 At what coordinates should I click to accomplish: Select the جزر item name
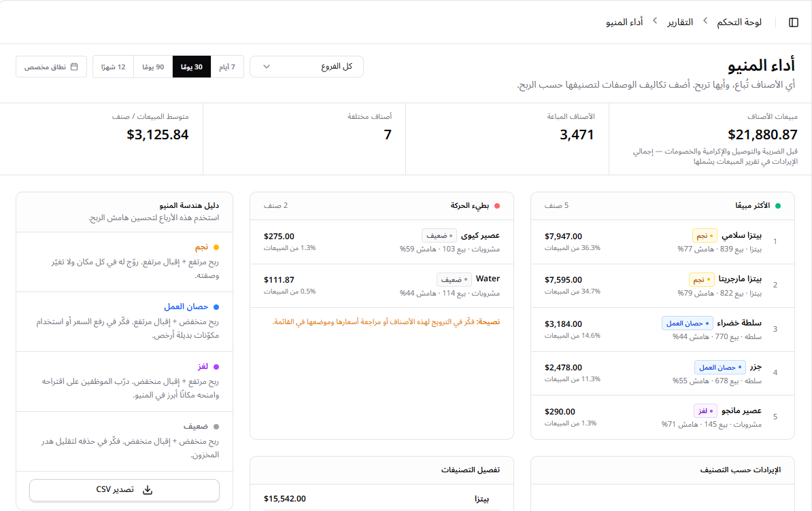(x=756, y=367)
